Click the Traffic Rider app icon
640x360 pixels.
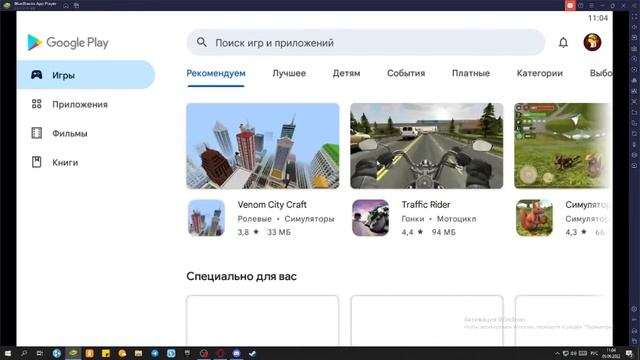coord(371,218)
